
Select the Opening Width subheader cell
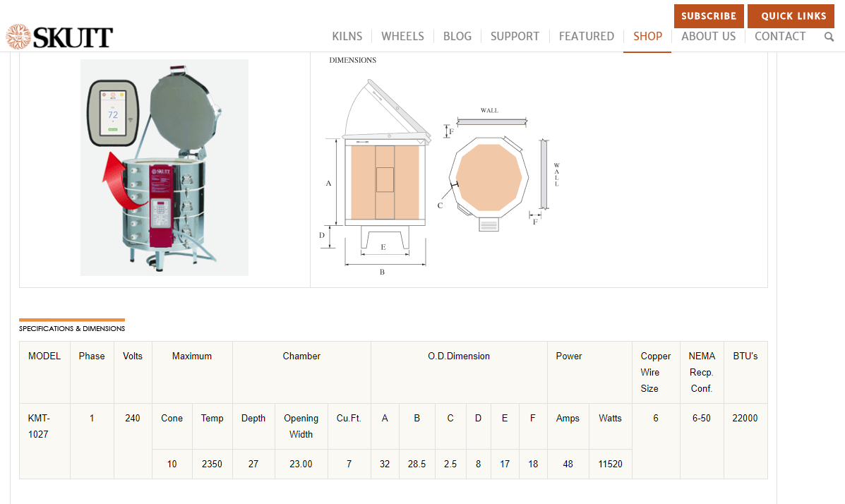point(301,426)
